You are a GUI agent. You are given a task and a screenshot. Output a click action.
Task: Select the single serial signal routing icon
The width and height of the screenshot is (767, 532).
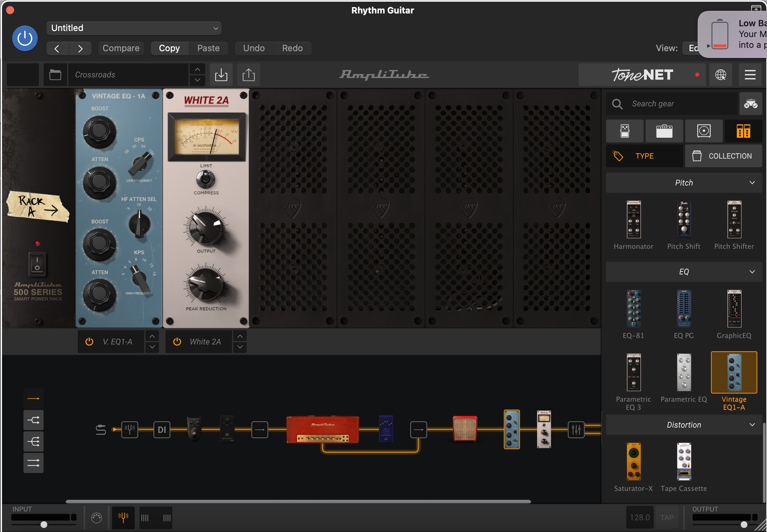33,399
